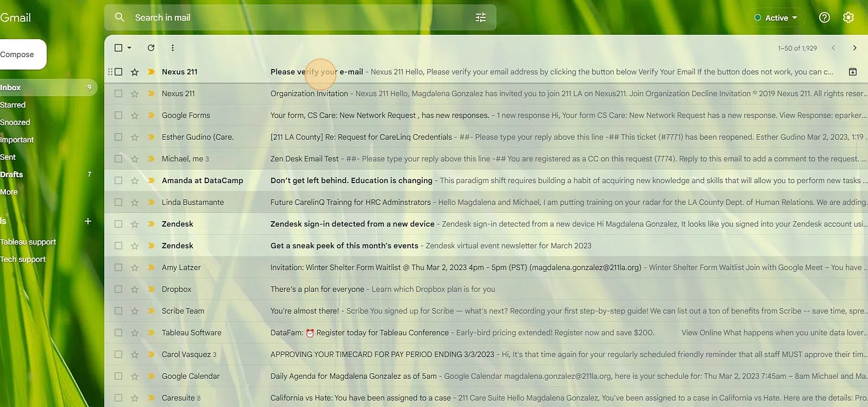Open the Daily Agenda email from Google Calendar
Image resolution: width=868 pixels, height=407 pixels.
point(486,376)
